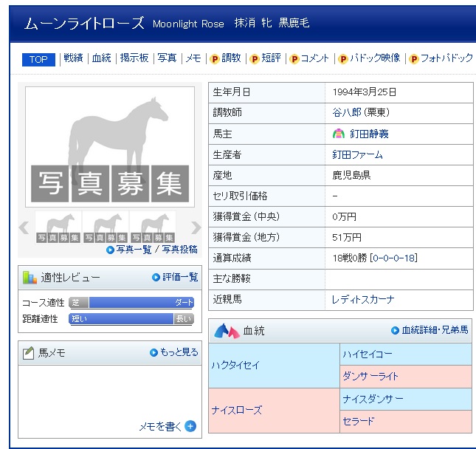
Task: Select the third photo thumbnail
Action: (x=153, y=227)
